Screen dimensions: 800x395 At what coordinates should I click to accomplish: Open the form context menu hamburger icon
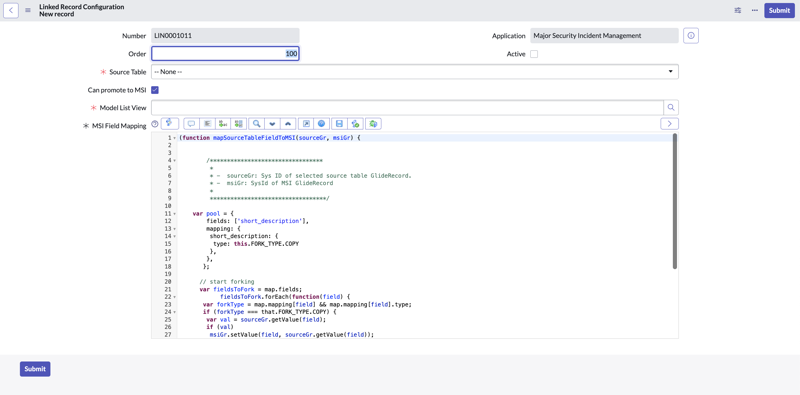[28, 10]
